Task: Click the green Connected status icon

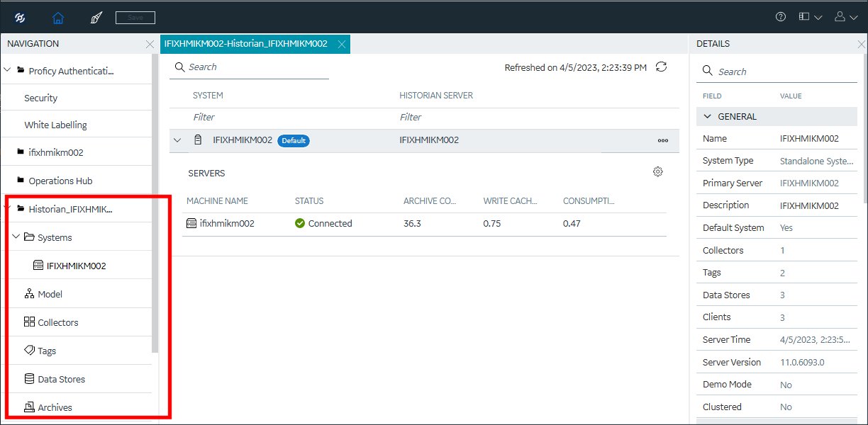Action: coord(300,223)
